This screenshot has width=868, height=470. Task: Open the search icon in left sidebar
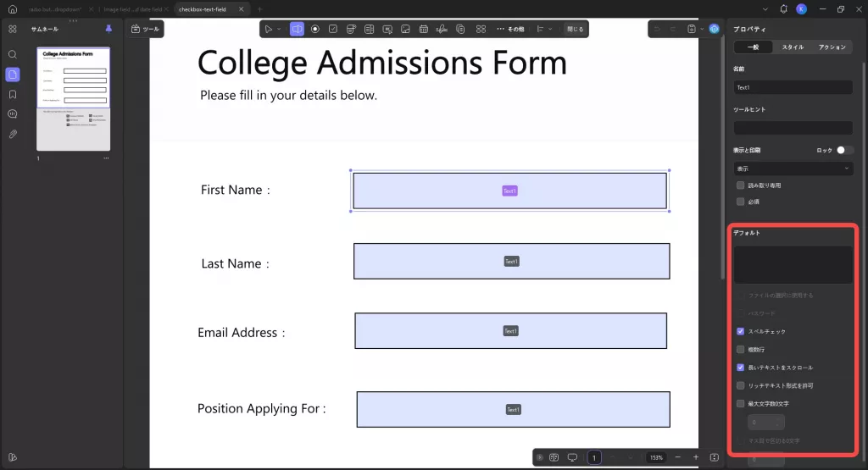coord(13,55)
